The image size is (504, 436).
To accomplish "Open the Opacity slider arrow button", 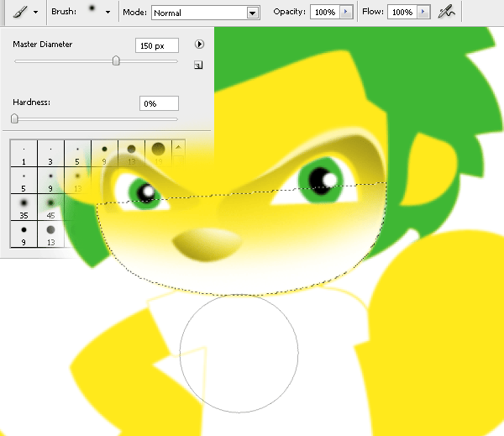I will (345, 13).
